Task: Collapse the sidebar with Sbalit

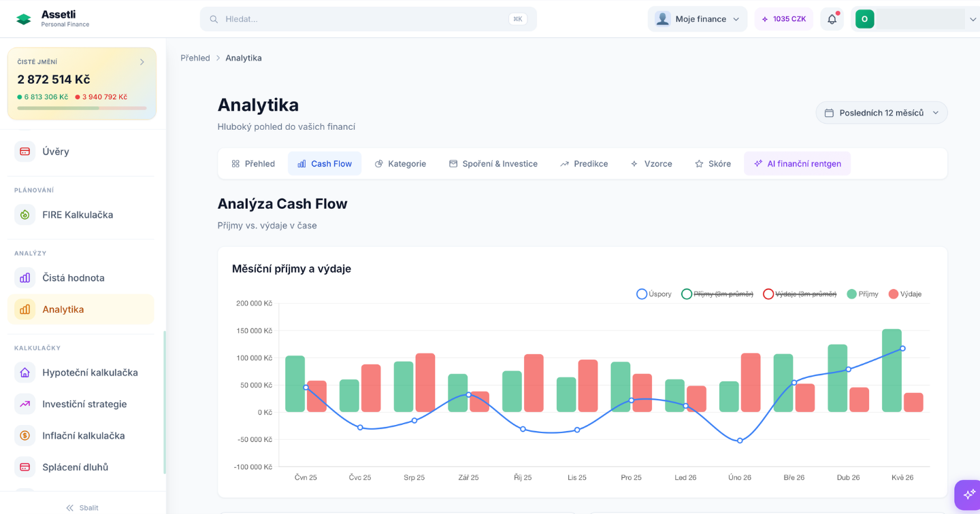Action: point(82,508)
